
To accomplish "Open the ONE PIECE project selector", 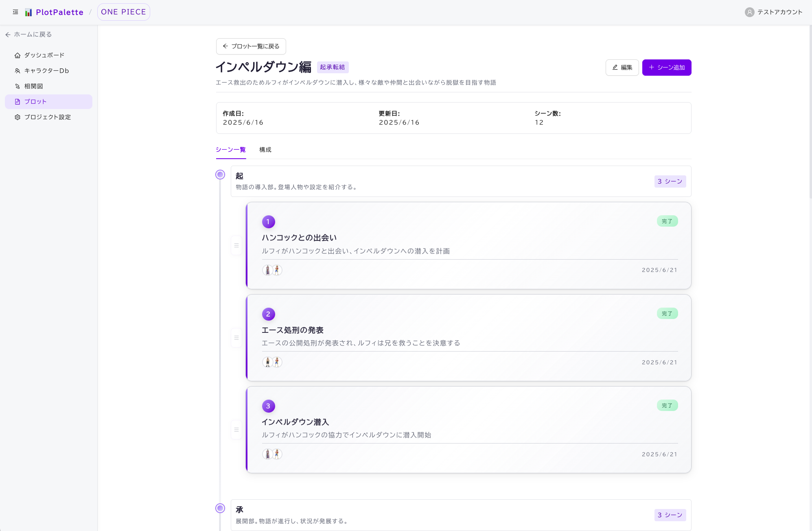I will (123, 12).
